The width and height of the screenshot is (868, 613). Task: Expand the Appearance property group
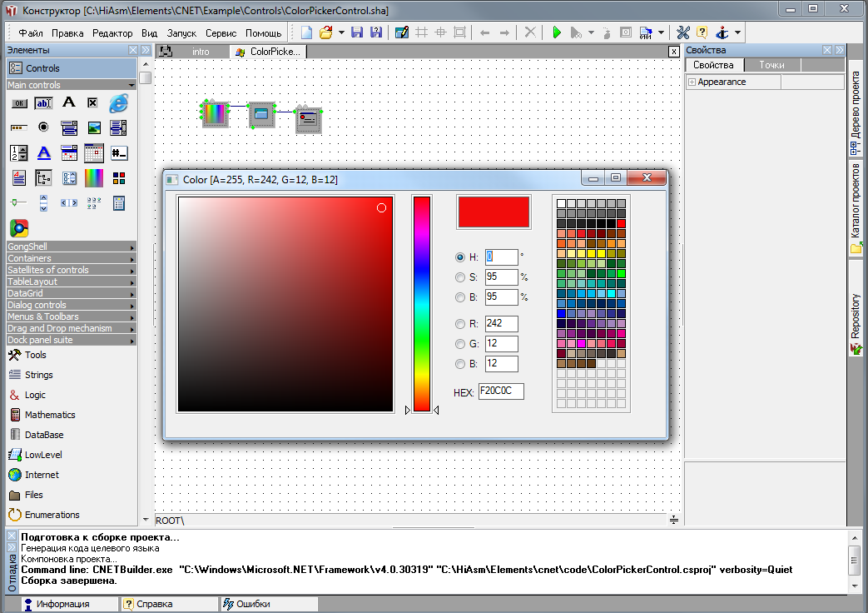pos(692,82)
